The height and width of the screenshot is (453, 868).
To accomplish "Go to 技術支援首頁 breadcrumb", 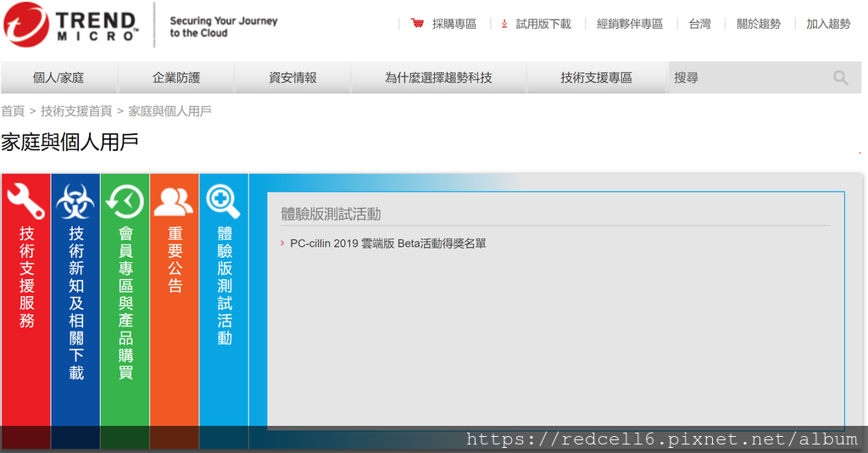I will click(x=76, y=111).
